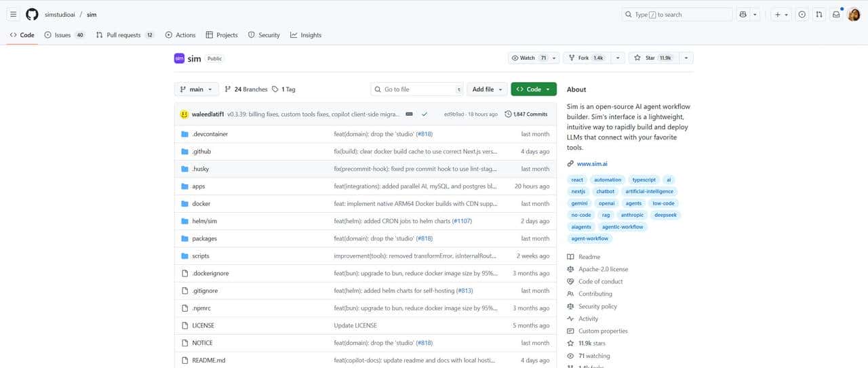
Task: Open the www.sim.ai website link
Action: [591, 163]
